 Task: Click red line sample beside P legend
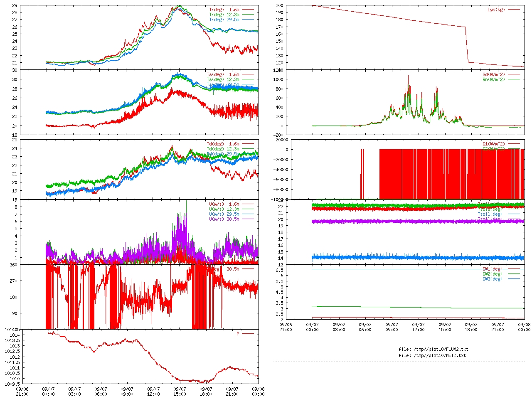tap(248, 334)
